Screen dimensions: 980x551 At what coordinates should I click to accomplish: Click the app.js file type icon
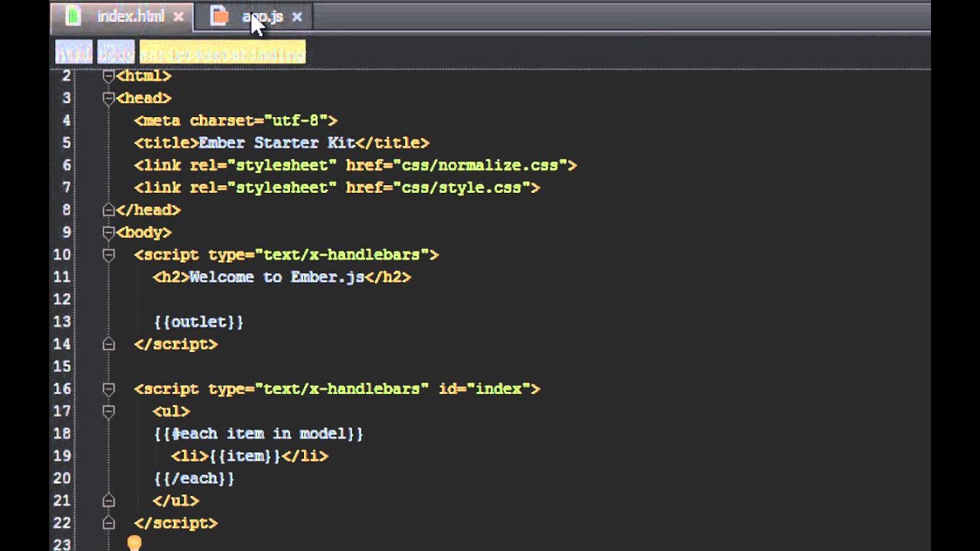pos(220,15)
